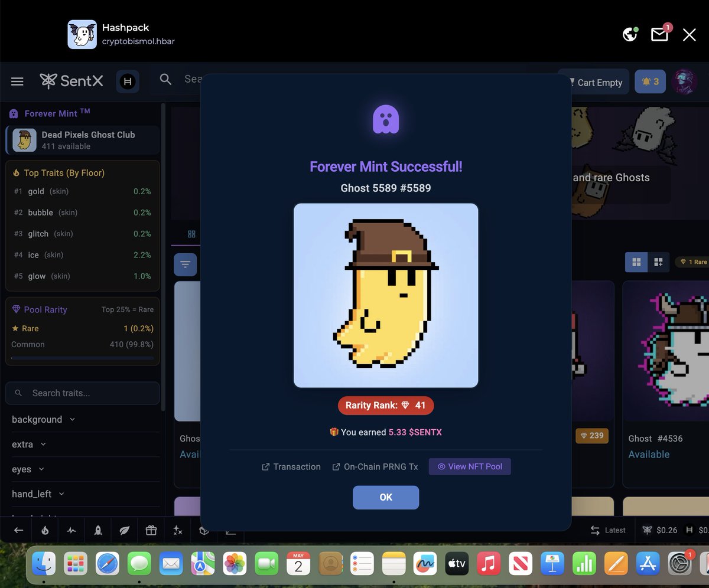Click the Latest sort toggle
The height and width of the screenshot is (588, 709).
point(608,530)
